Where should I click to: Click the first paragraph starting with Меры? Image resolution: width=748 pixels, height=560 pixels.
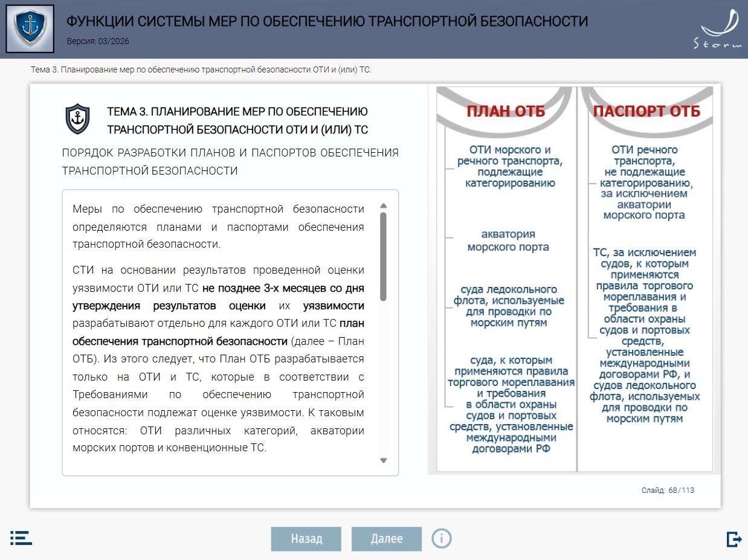tap(218, 227)
